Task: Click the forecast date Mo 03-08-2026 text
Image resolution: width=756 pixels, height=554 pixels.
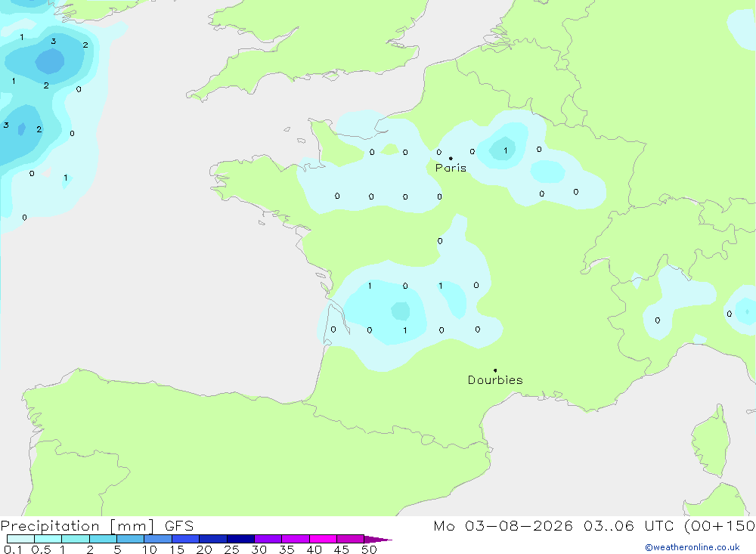Action: coord(503,526)
